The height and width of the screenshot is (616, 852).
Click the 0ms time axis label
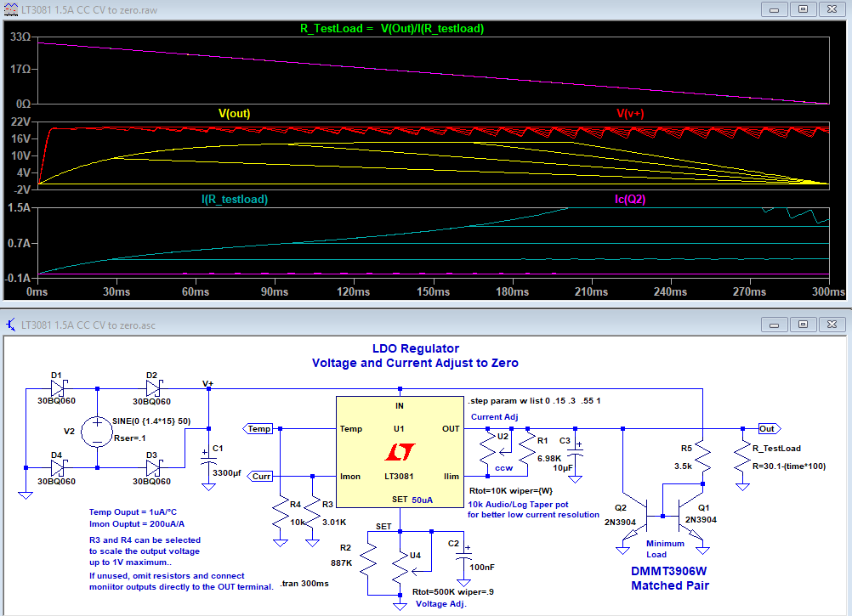(x=37, y=291)
